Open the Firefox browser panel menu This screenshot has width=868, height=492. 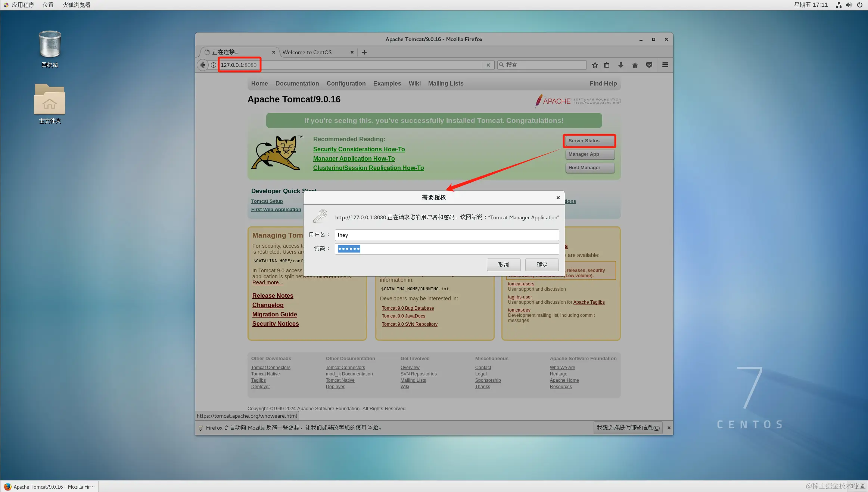pyautogui.click(x=77, y=5)
